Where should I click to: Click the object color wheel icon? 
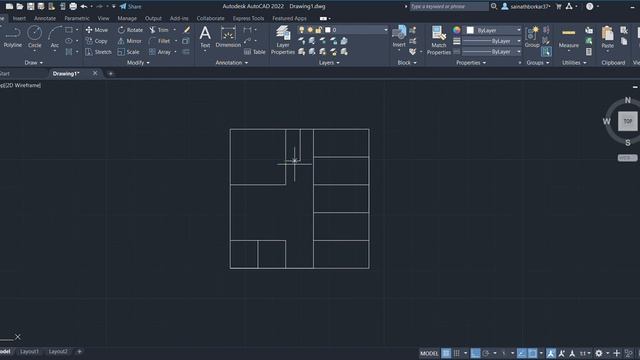point(456,30)
